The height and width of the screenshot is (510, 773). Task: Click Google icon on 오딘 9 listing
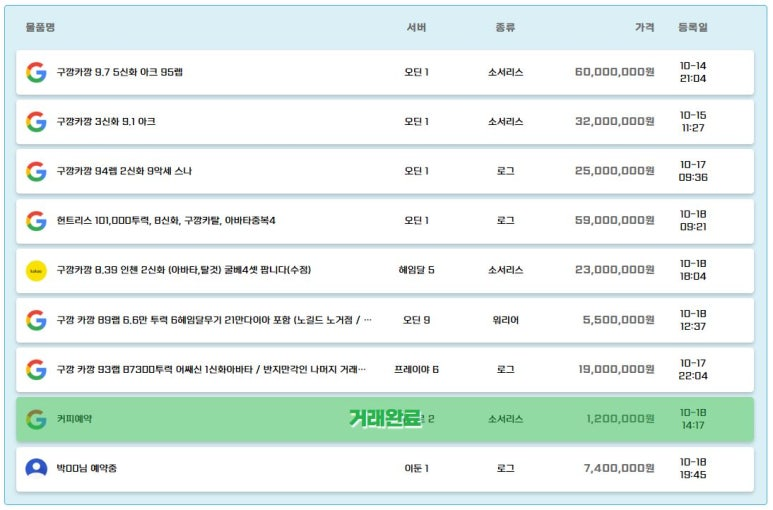[36, 320]
